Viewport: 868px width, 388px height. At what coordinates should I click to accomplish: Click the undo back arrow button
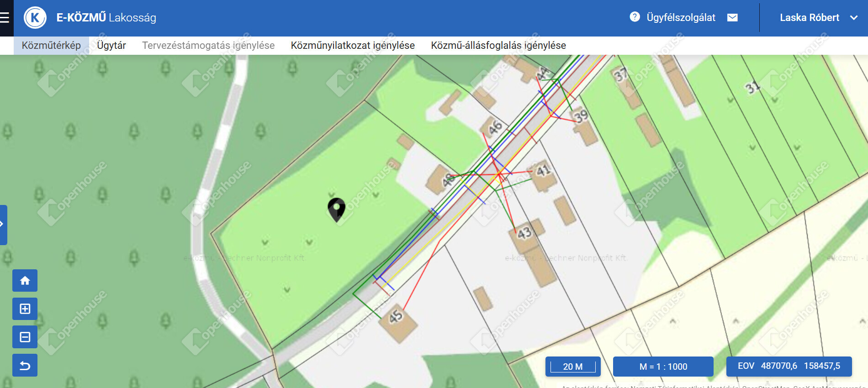click(x=25, y=366)
